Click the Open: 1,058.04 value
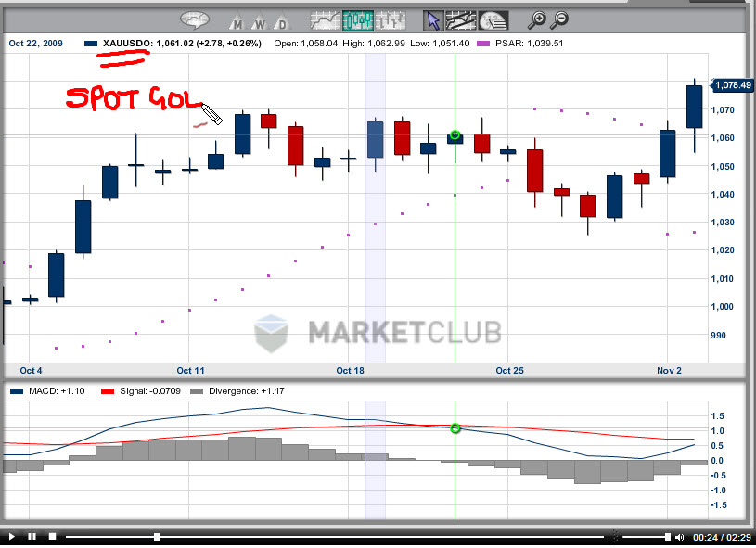This screenshot has height=548, width=756. click(x=306, y=44)
